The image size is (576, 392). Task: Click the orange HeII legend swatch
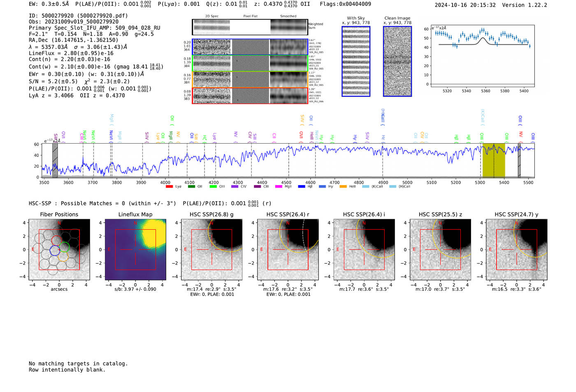343,187
